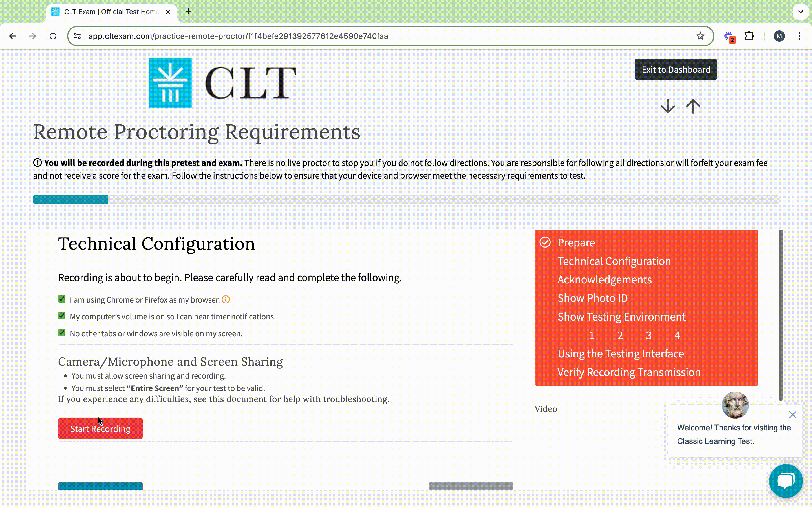Screen dimensions: 812x507
Task: Click the info icon next to Chrome or Firefox
Action: (x=226, y=300)
